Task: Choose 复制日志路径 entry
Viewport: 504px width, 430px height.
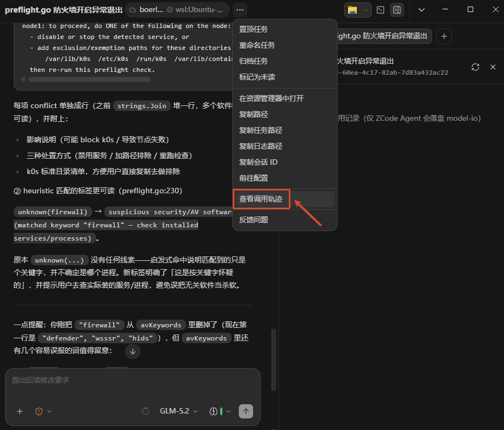Action: tap(285, 146)
